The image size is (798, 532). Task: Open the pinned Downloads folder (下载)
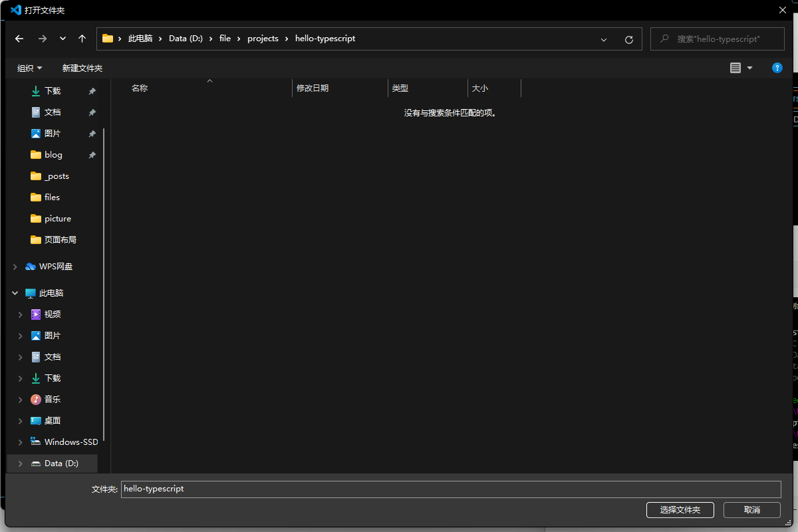click(x=53, y=91)
